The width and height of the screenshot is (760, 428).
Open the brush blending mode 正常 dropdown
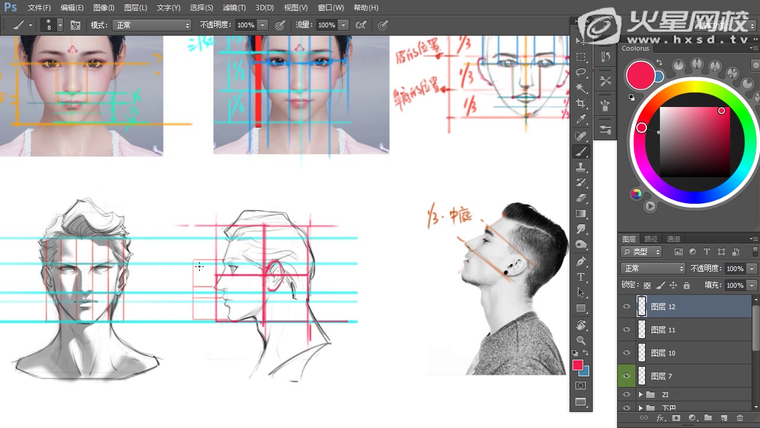[150, 24]
